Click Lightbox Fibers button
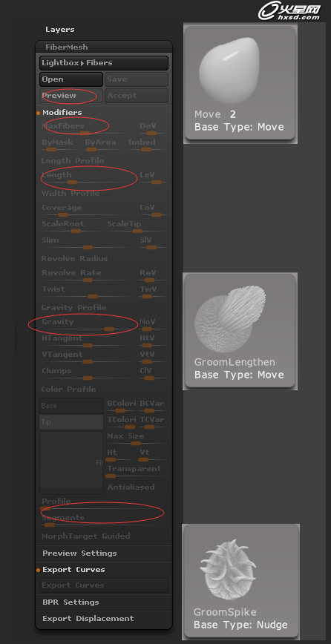 104,63
